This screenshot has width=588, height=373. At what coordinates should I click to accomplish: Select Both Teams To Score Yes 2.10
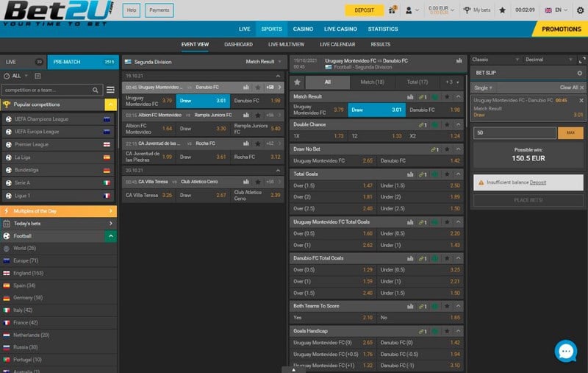(333, 318)
